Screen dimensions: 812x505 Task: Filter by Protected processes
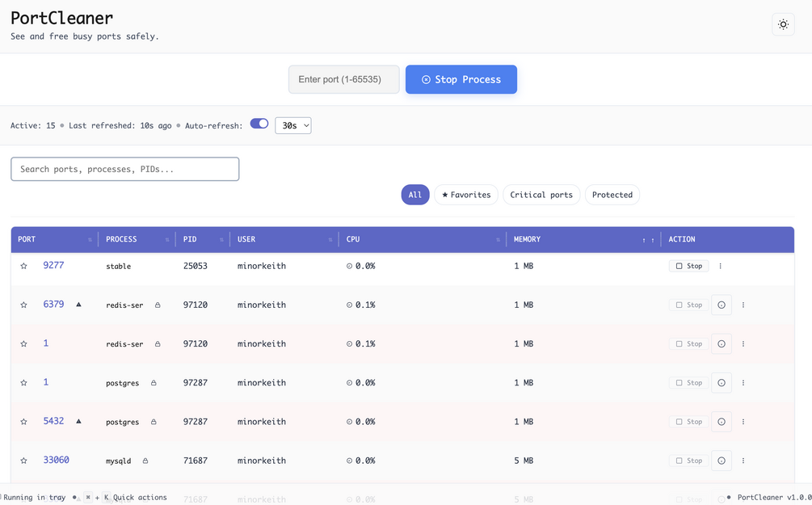click(x=612, y=195)
